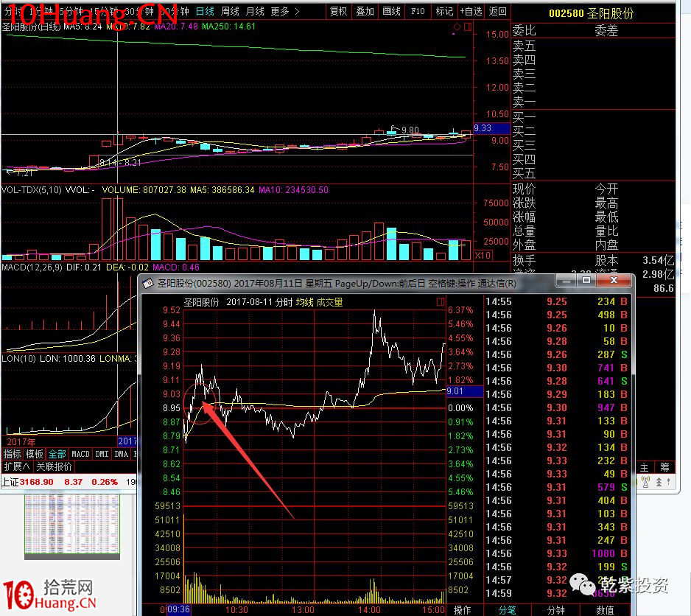This screenshot has width=691, height=616.
Task: Minimize the 圣阳股份 intraday popup
Action: (567, 281)
